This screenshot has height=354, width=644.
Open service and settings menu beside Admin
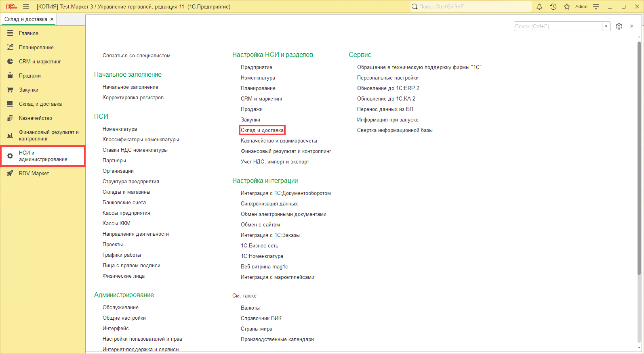click(x=596, y=6)
